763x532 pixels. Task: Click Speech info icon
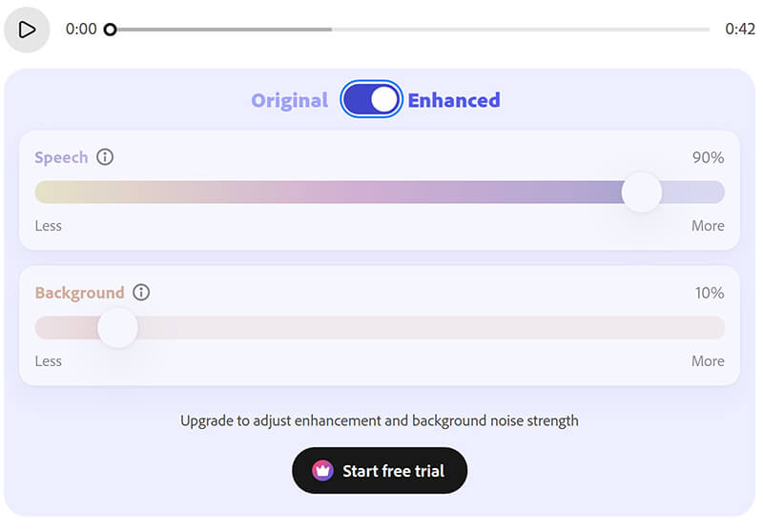pos(105,157)
